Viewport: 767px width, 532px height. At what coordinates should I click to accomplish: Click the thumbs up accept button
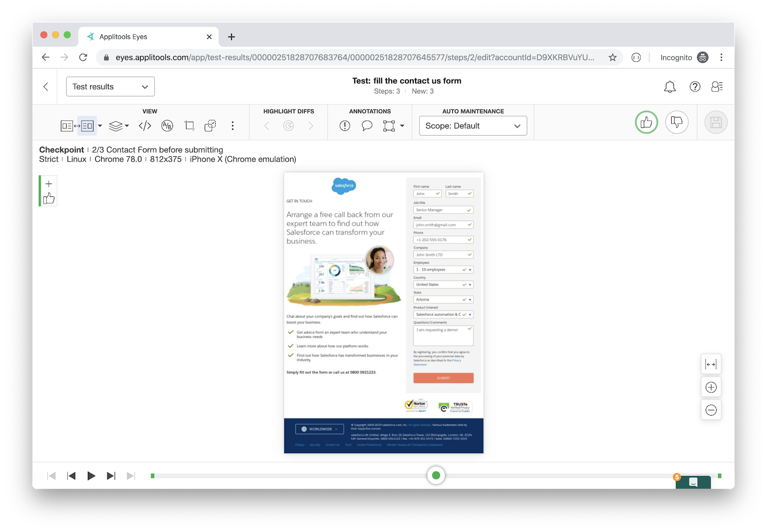click(x=646, y=122)
